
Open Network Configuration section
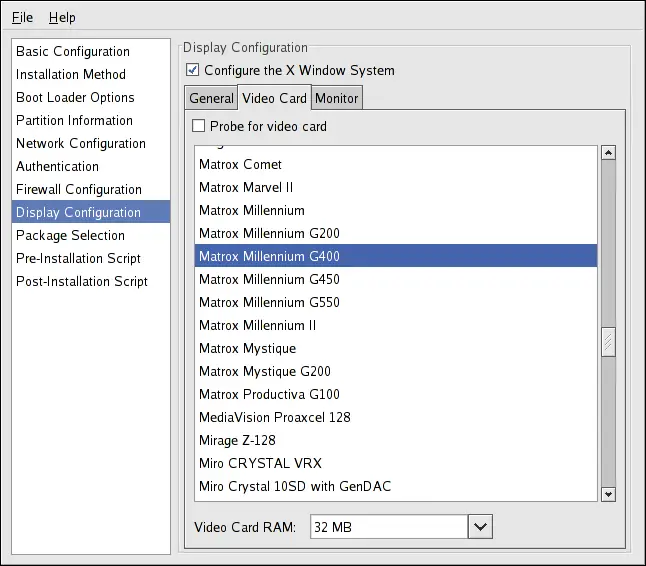coord(81,143)
